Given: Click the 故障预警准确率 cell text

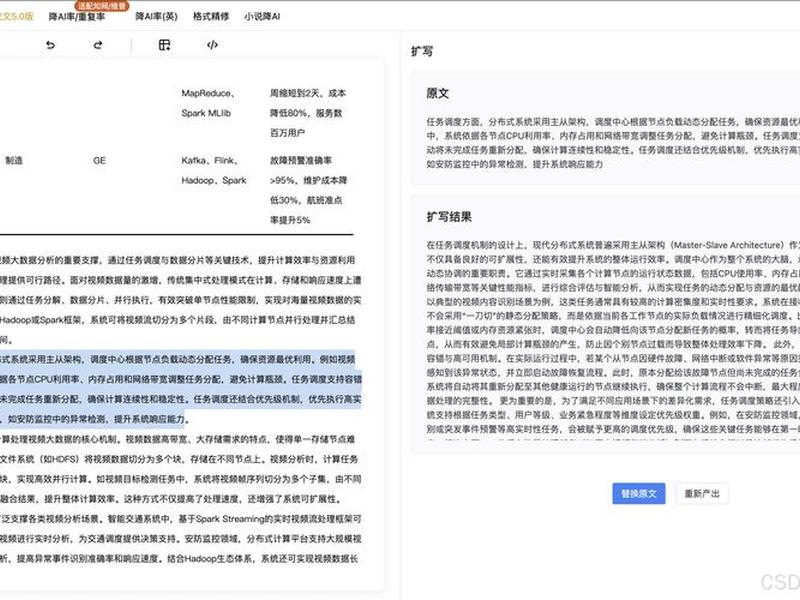Looking at the screenshot, I should click(301, 160).
